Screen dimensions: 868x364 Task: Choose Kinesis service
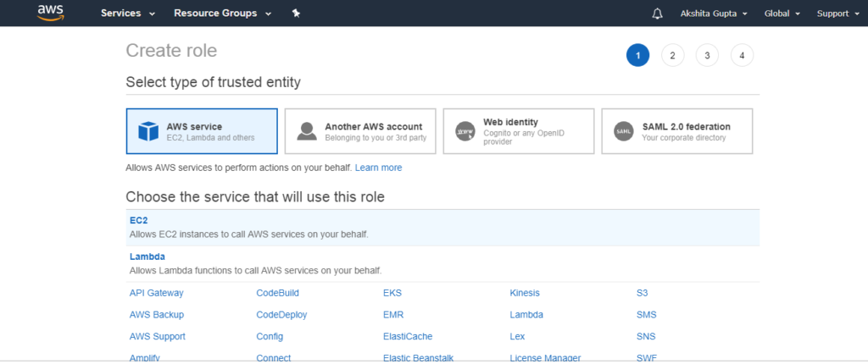pyautogui.click(x=524, y=293)
